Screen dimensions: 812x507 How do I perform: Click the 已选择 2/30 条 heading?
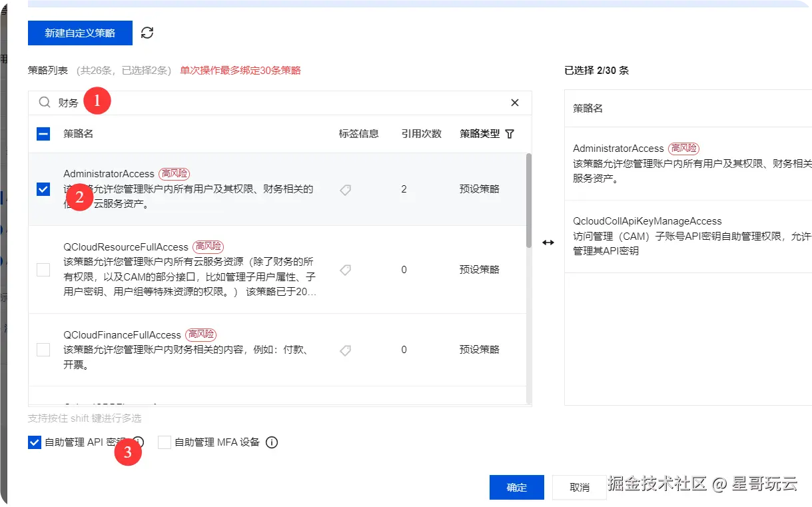(596, 70)
